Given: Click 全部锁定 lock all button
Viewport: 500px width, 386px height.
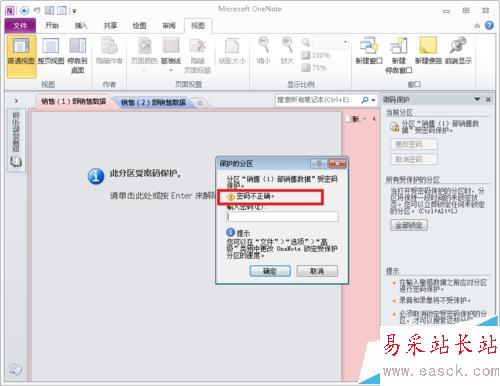Looking at the screenshot, I should [409, 225].
